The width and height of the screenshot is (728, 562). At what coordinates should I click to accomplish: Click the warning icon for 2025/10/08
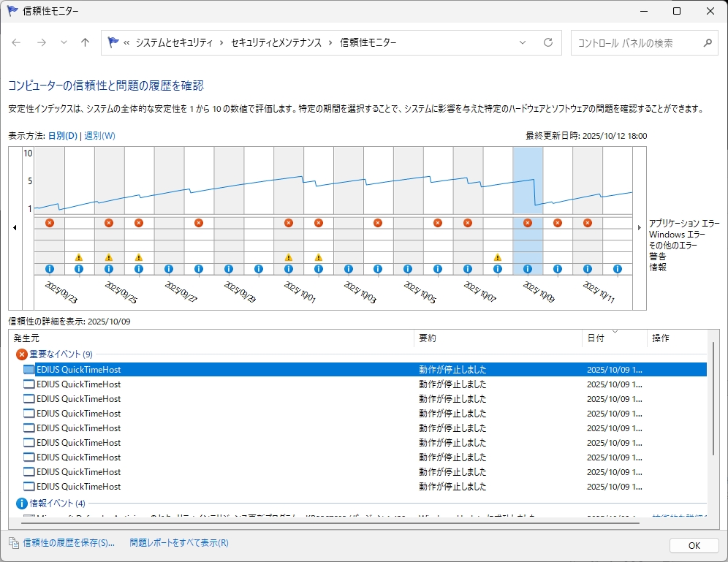(x=498, y=257)
